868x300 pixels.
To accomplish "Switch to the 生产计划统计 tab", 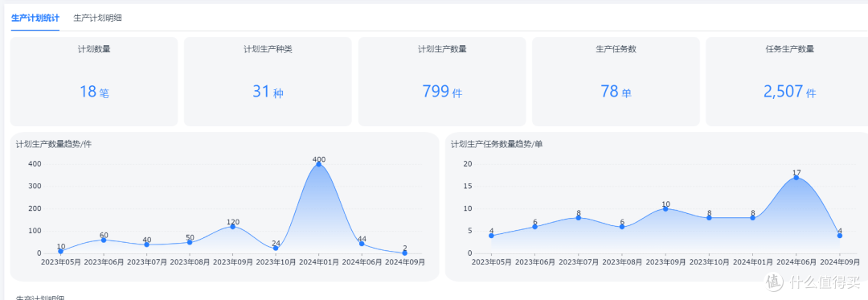I will (x=35, y=18).
